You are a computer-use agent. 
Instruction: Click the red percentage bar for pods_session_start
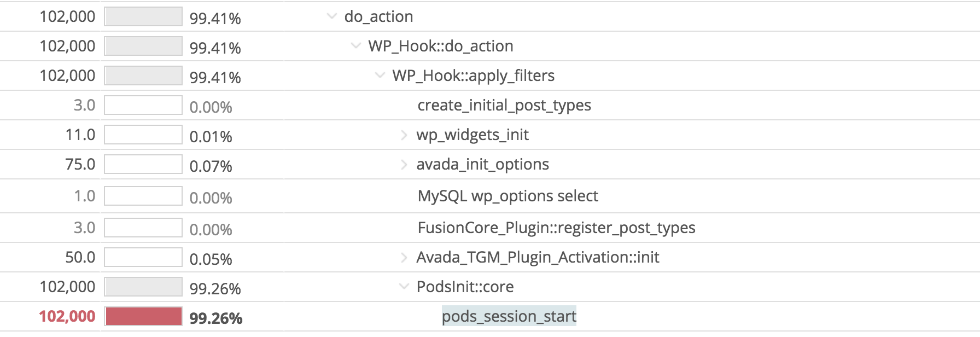[144, 316]
